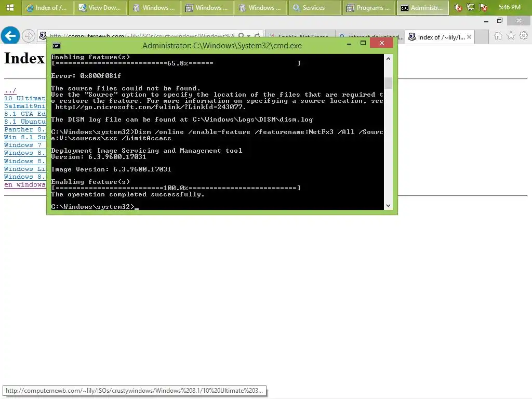Open the Action Center flag icon
The image size is (532, 399).
click(x=483, y=7)
